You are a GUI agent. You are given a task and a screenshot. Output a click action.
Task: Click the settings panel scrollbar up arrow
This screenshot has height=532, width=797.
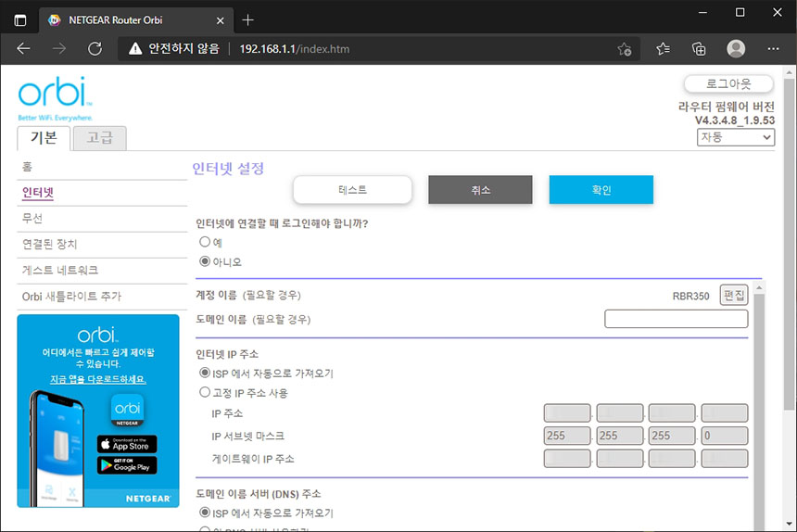(759, 287)
